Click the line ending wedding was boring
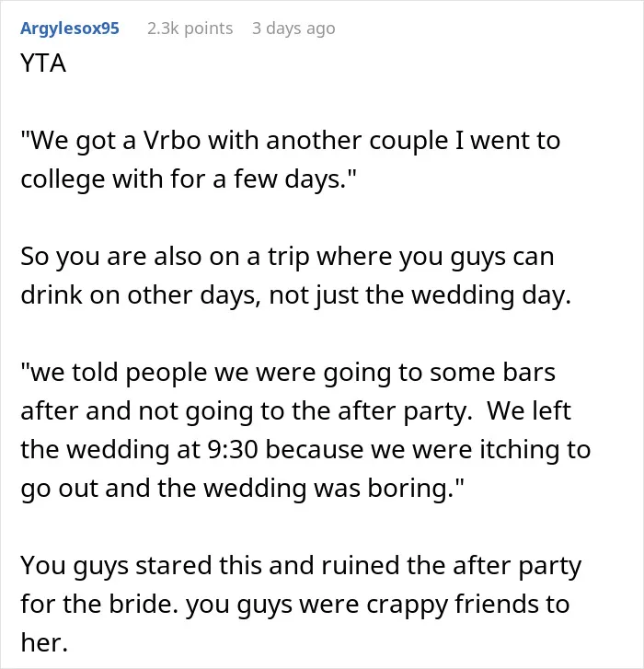Viewport: 644px width, 669px height. 242,488
